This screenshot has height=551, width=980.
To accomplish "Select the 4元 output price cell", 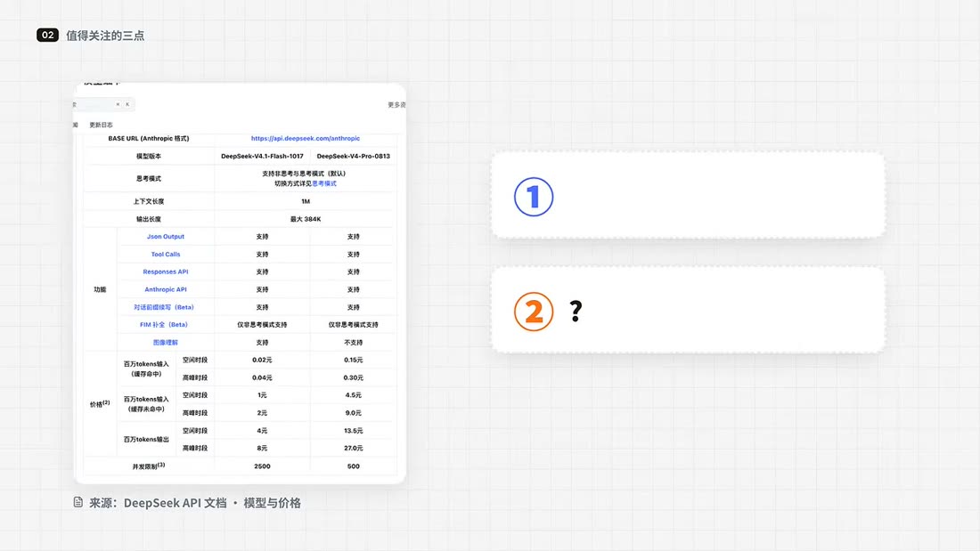I will tap(262, 431).
